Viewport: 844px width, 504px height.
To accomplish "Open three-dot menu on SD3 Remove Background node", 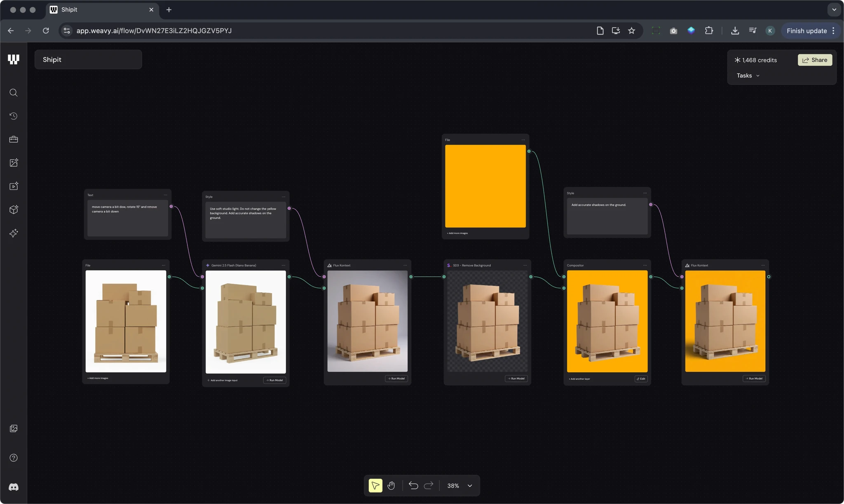I will [525, 265].
